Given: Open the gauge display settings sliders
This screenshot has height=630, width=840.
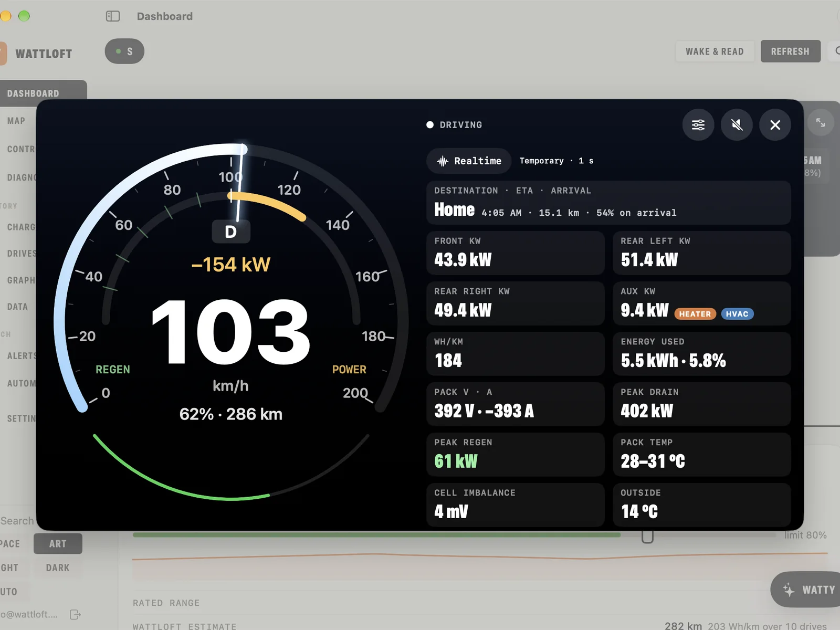Looking at the screenshot, I should pos(698,125).
